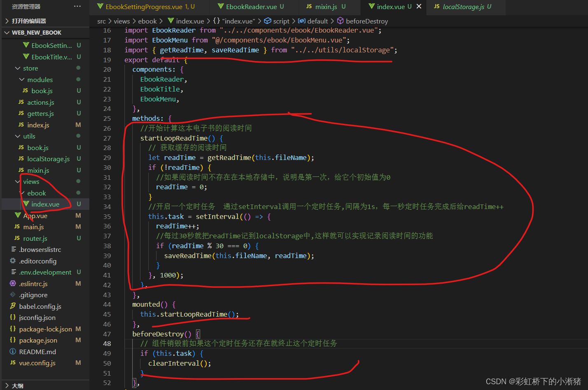The height and width of the screenshot is (390, 588).
Task: Switch to EbookReader.vue tab
Action: [x=251, y=7]
